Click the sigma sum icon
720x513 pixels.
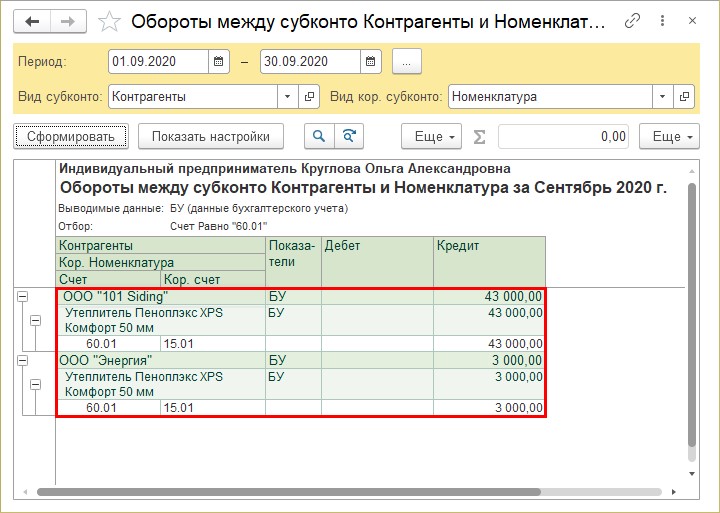pyautogui.click(x=479, y=136)
